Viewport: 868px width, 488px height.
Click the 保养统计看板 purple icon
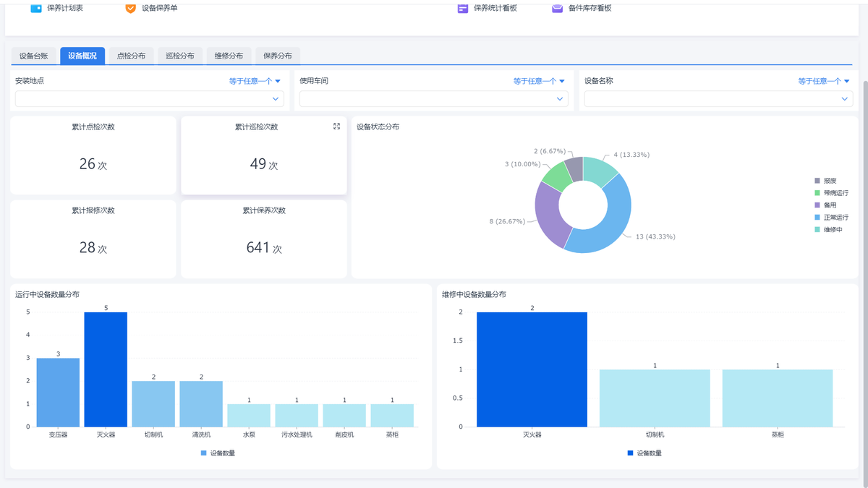pyautogui.click(x=463, y=8)
